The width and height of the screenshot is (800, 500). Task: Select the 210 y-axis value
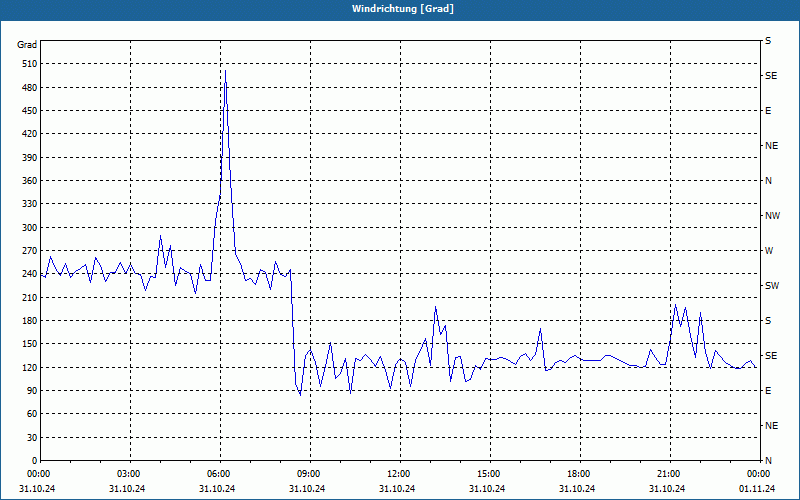click(30, 297)
